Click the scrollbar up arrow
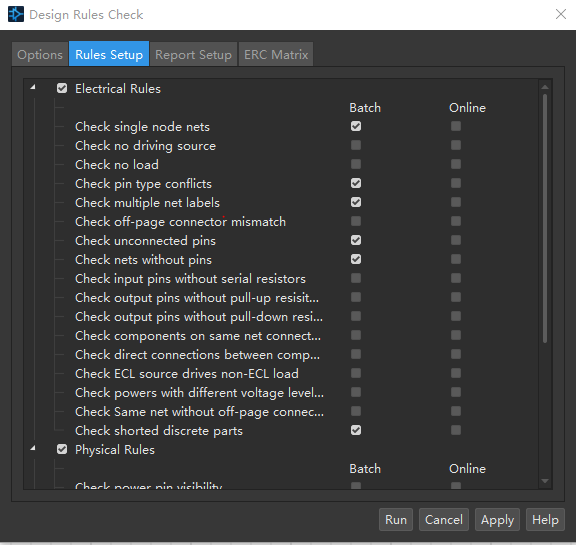Image resolution: width=576 pixels, height=545 pixels. [x=545, y=87]
